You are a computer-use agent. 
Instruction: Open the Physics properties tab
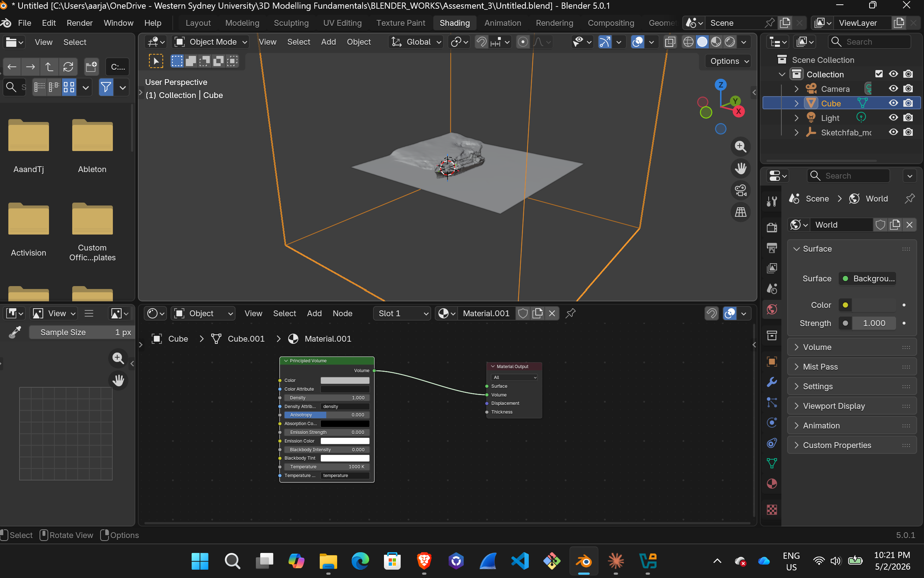pyautogui.click(x=772, y=422)
